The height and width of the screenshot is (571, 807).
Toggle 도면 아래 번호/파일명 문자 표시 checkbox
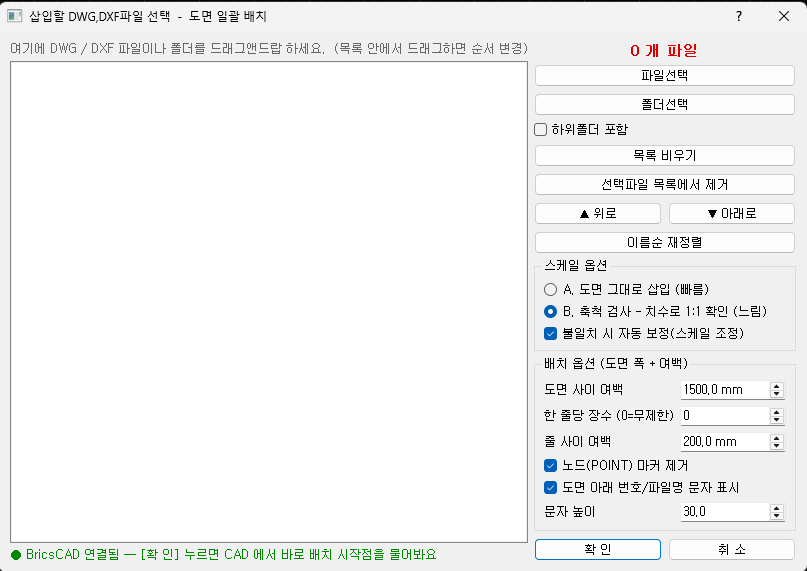click(x=550, y=488)
